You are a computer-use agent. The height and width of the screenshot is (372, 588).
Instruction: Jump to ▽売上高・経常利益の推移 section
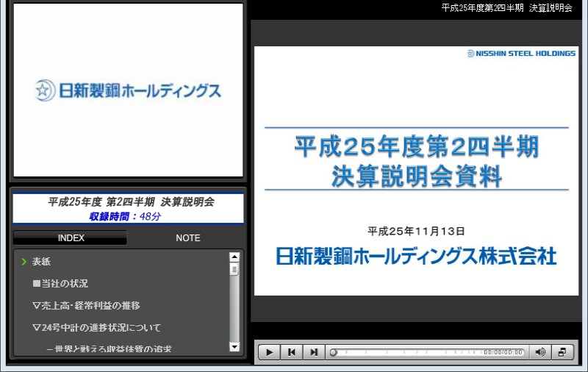point(86,306)
